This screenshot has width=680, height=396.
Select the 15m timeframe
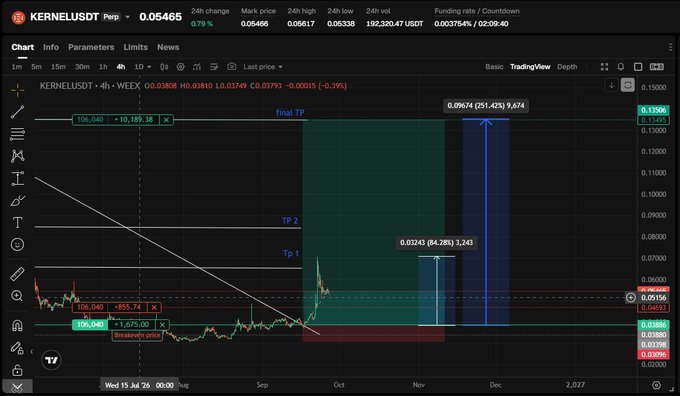pos(59,67)
